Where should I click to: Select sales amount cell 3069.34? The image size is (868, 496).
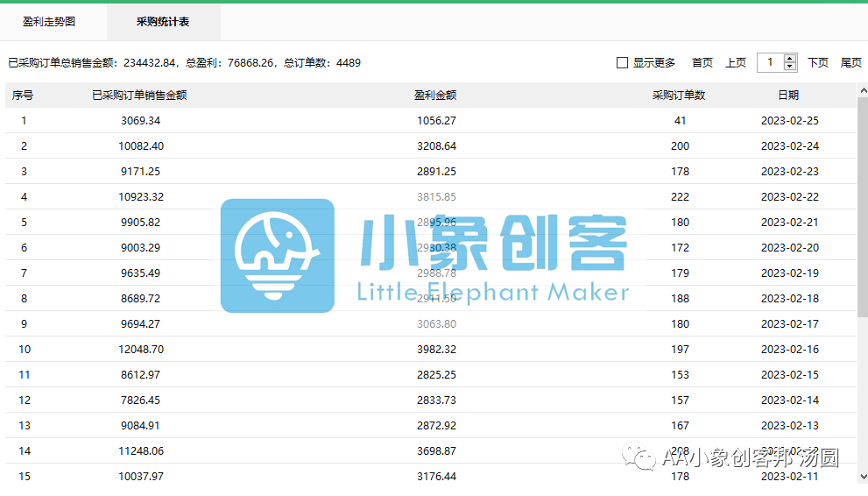(x=141, y=121)
